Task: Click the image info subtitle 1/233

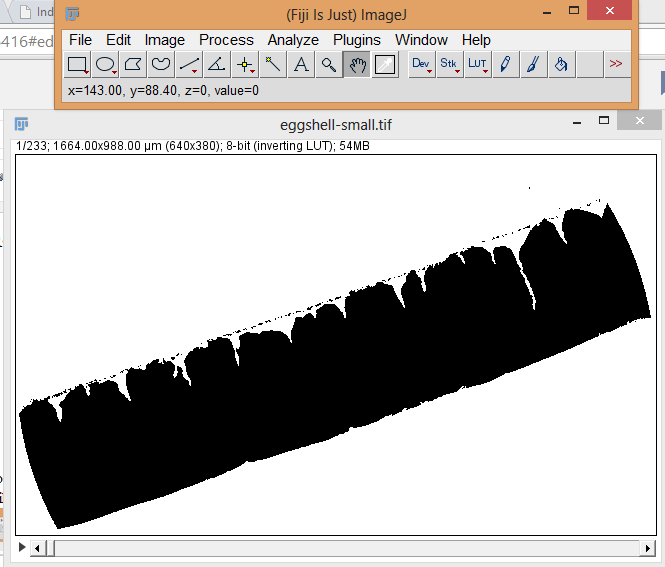Action: point(193,146)
